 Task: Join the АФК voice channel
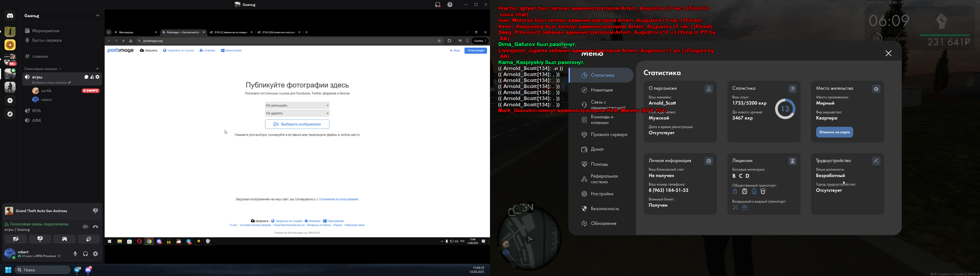(62, 120)
